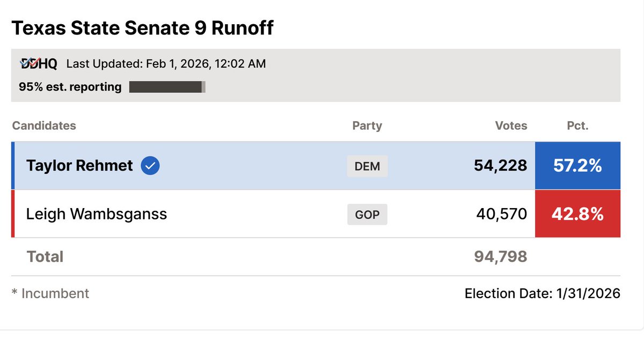Select the Leigh Wambsganss candidate name
This screenshot has width=644, height=340.
click(97, 214)
